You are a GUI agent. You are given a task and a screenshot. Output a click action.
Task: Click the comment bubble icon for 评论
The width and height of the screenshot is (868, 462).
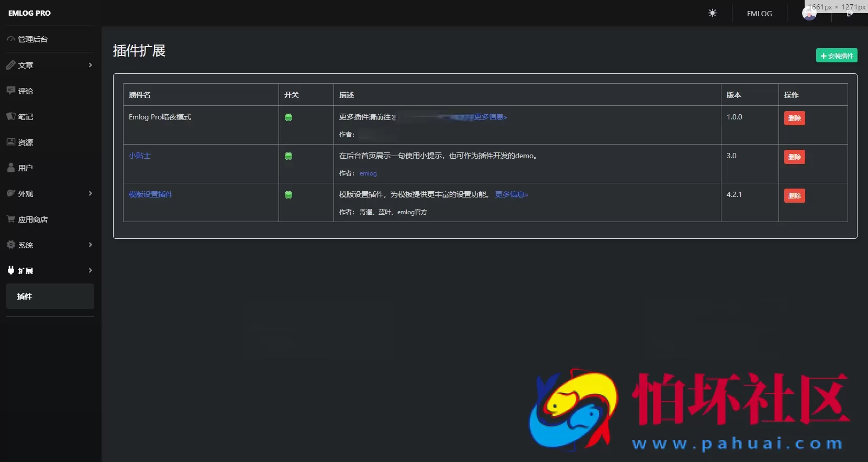pos(10,91)
